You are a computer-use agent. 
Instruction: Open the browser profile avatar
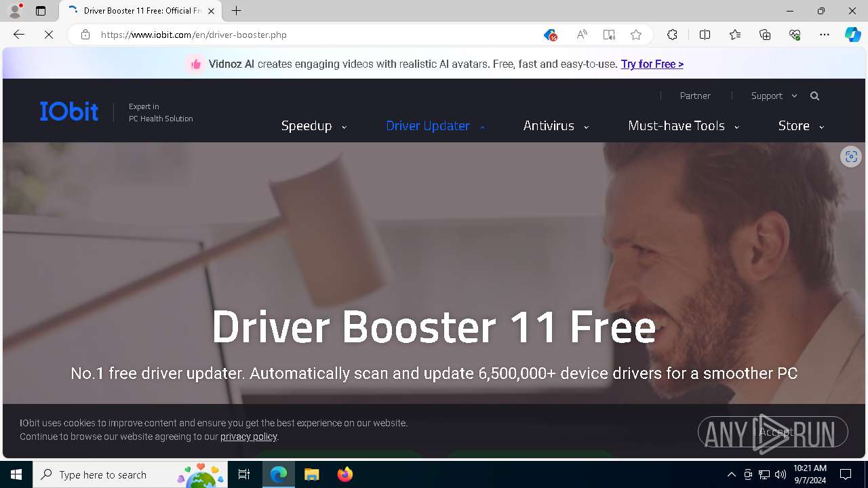point(15,11)
